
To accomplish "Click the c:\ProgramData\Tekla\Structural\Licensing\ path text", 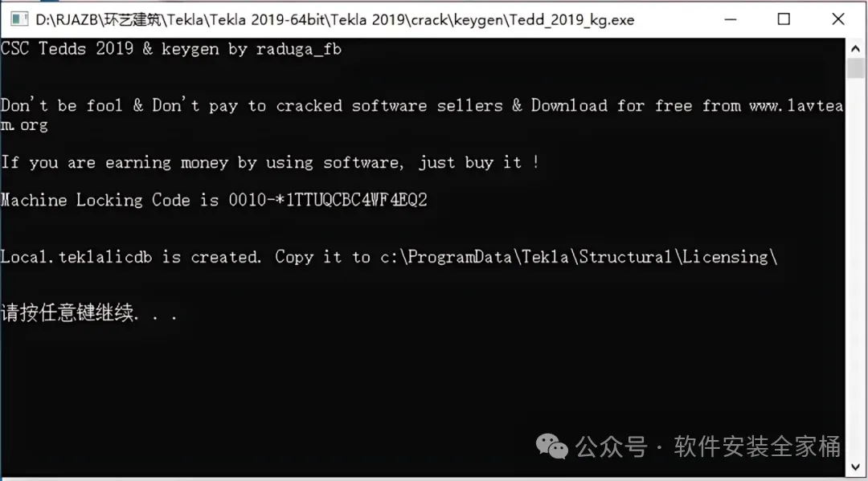I will [x=579, y=257].
